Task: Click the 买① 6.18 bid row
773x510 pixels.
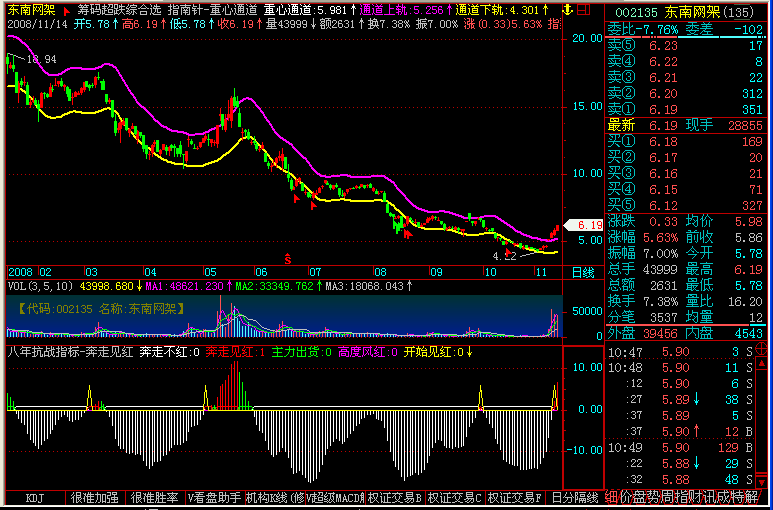Action: pyautogui.click(x=685, y=142)
